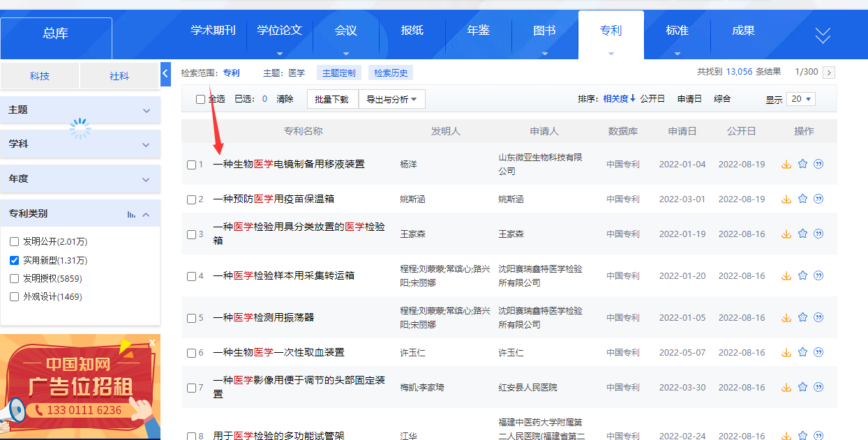
Task: Click the citation quote icon in row 3
Action: (818, 234)
